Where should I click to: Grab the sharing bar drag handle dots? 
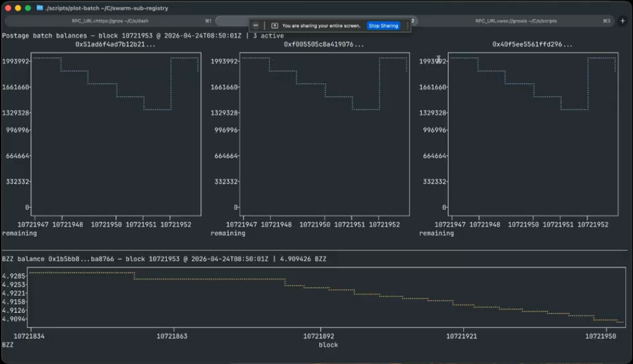(x=407, y=26)
